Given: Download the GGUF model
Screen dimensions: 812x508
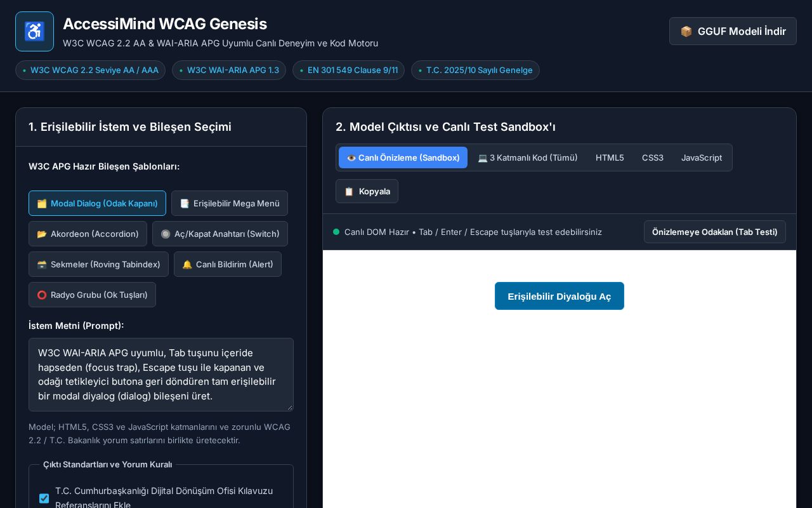Looking at the screenshot, I should [x=733, y=31].
